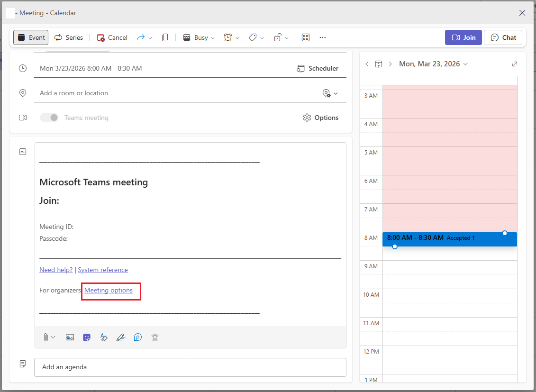Open Teams meeting Options

point(321,118)
